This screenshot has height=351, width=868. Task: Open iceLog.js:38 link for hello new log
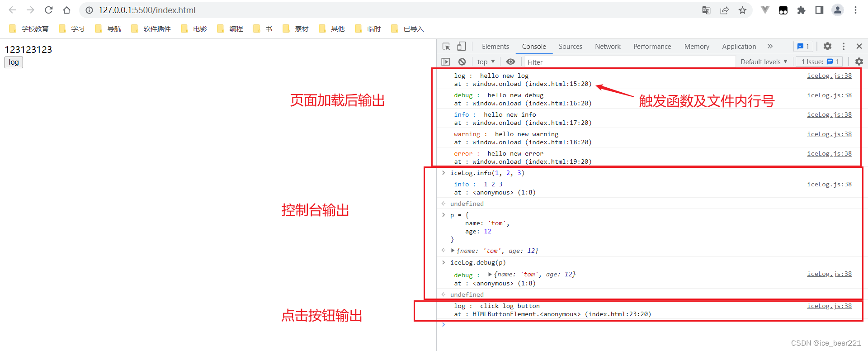point(829,76)
